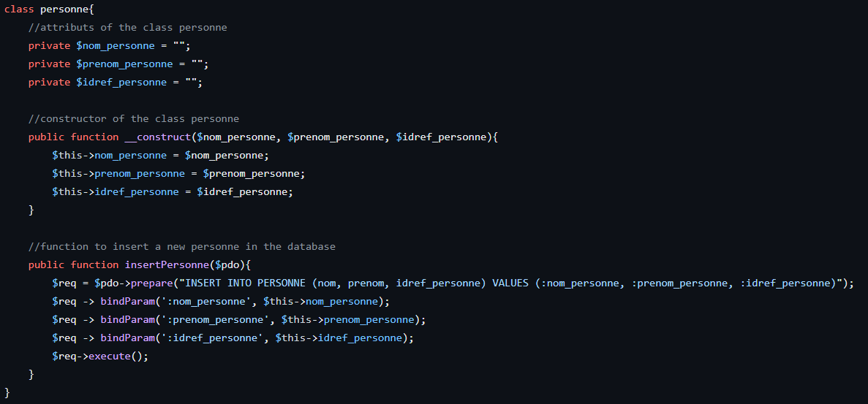This screenshot has height=404, width=868.
Task: Click the prepare method call
Action: (x=151, y=283)
